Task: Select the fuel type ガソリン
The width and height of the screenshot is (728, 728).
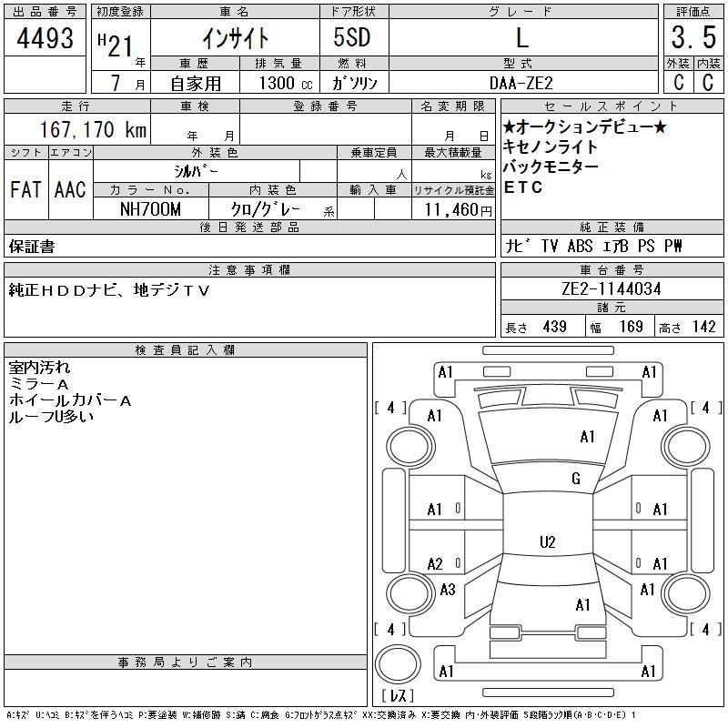Action: click(354, 83)
